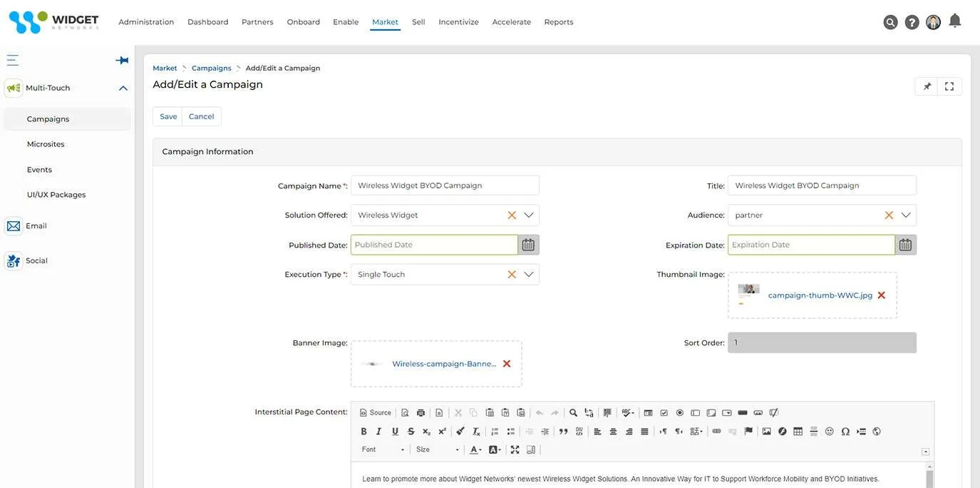The width and height of the screenshot is (980, 488).
Task: Expand the Solution Offered dropdown
Action: point(529,215)
